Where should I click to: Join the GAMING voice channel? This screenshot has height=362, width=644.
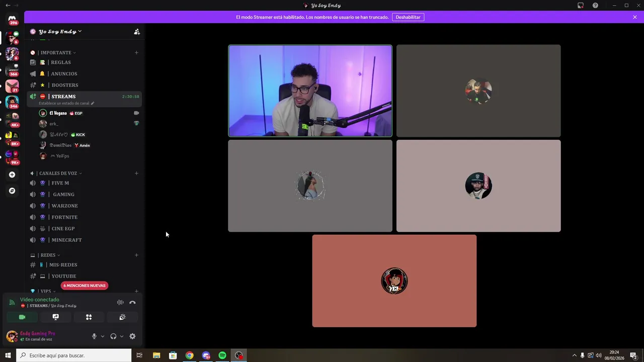pos(84,195)
